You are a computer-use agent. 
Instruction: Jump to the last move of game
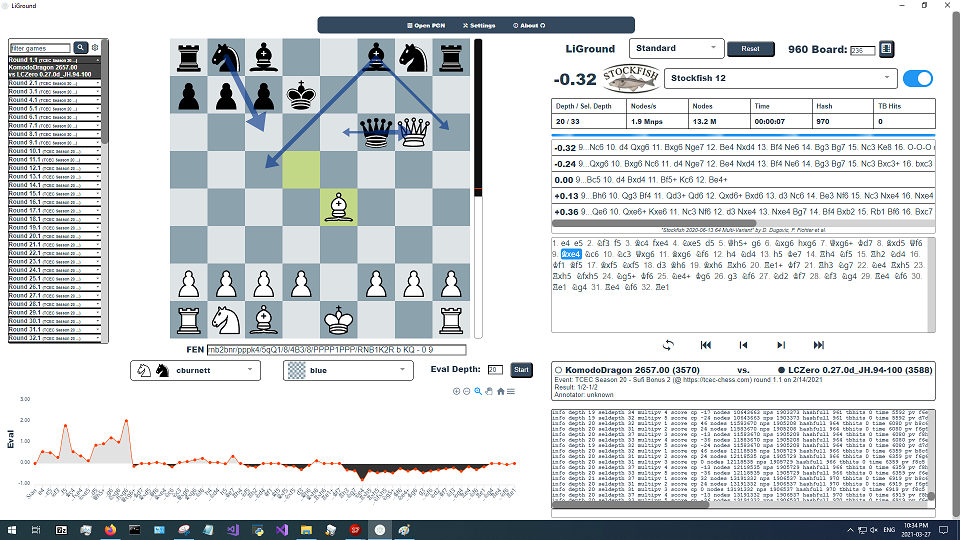coord(819,345)
